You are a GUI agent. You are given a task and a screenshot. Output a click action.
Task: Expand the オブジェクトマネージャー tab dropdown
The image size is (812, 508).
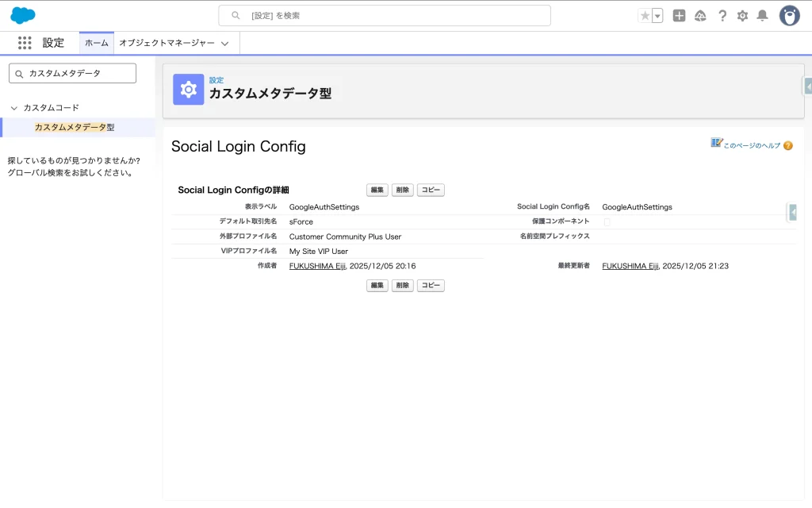(x=225, y=44)
